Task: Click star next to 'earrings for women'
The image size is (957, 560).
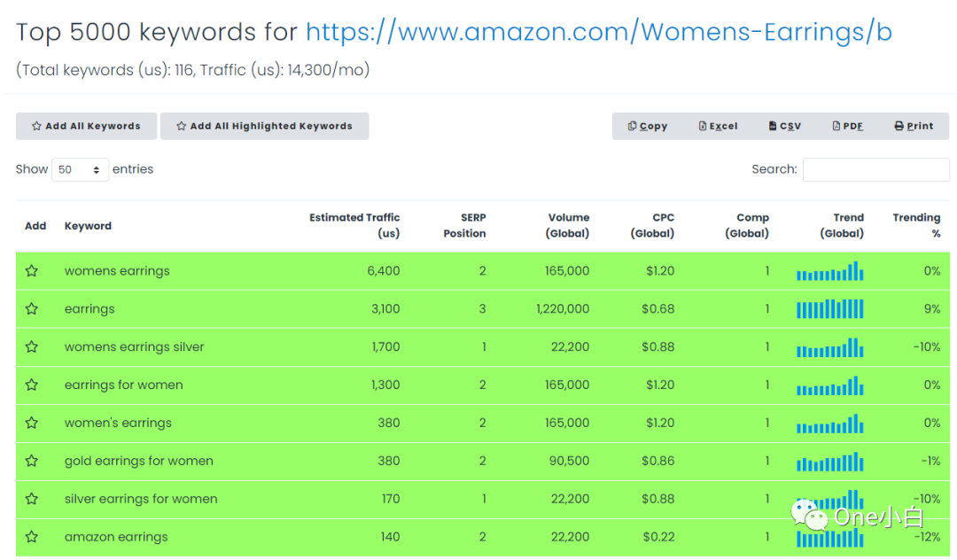Action: pyautogui.click(x=32, y=385)
